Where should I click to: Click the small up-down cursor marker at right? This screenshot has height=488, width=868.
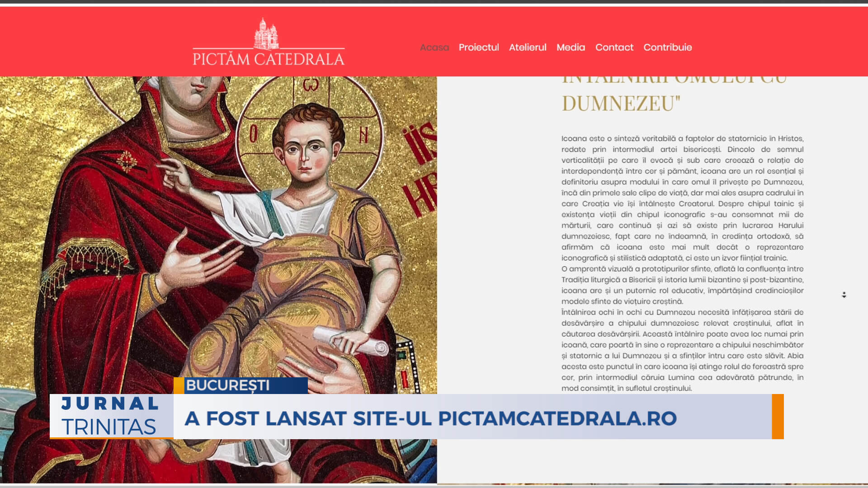tap(844, 295)
